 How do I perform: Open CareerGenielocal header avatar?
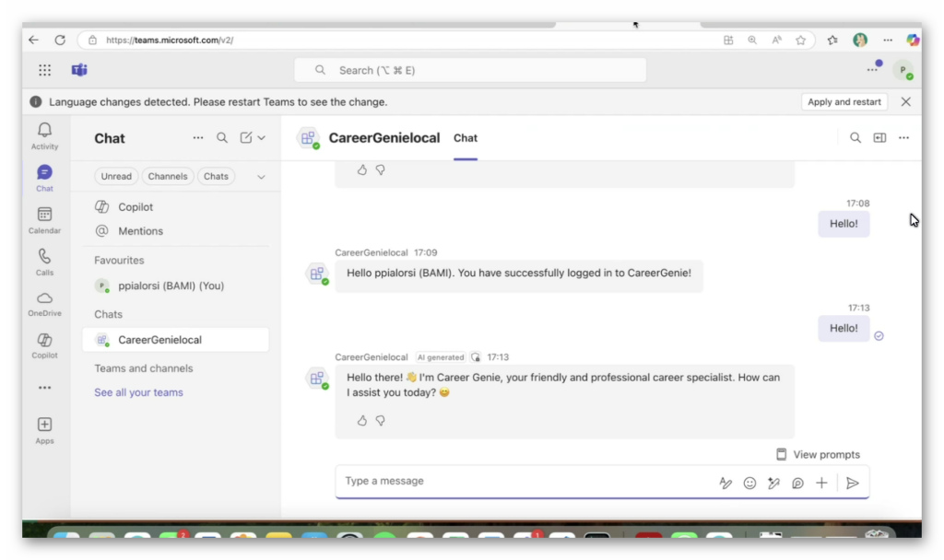(309, 138)
